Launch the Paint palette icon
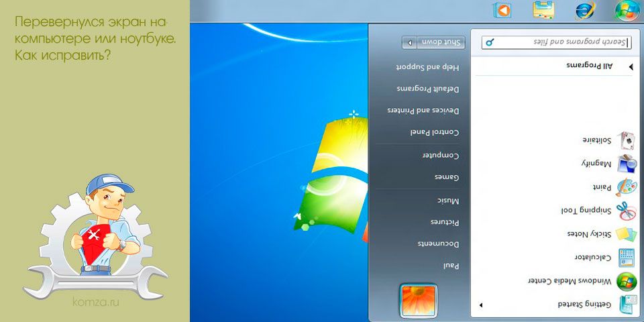 pos(627,188)
